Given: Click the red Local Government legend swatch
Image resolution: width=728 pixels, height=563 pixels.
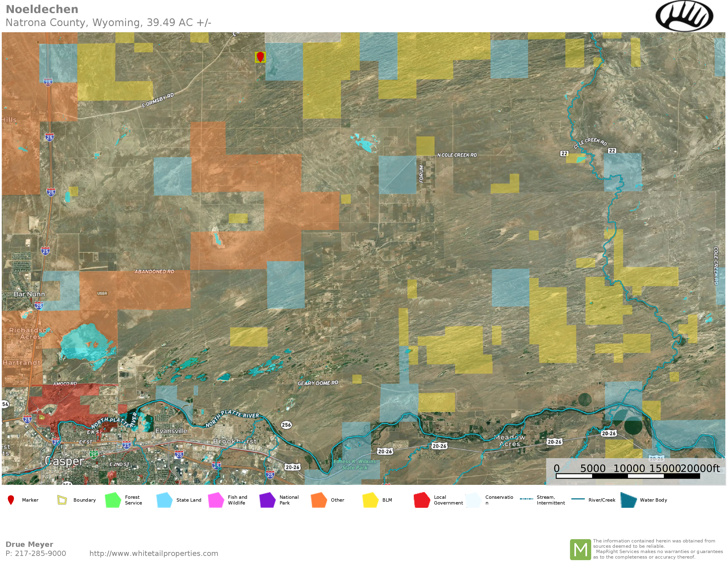Looking at the screenshot, I should [x=422, y=500].
